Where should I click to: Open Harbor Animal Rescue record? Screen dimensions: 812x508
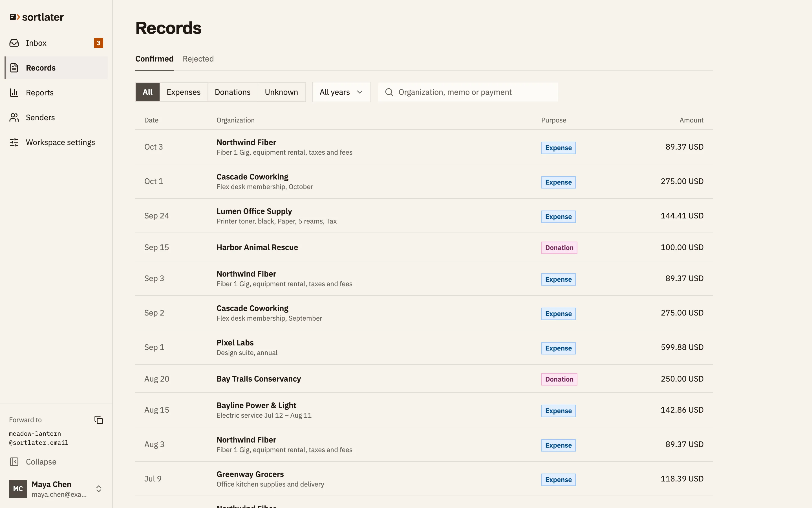point(424,247)
